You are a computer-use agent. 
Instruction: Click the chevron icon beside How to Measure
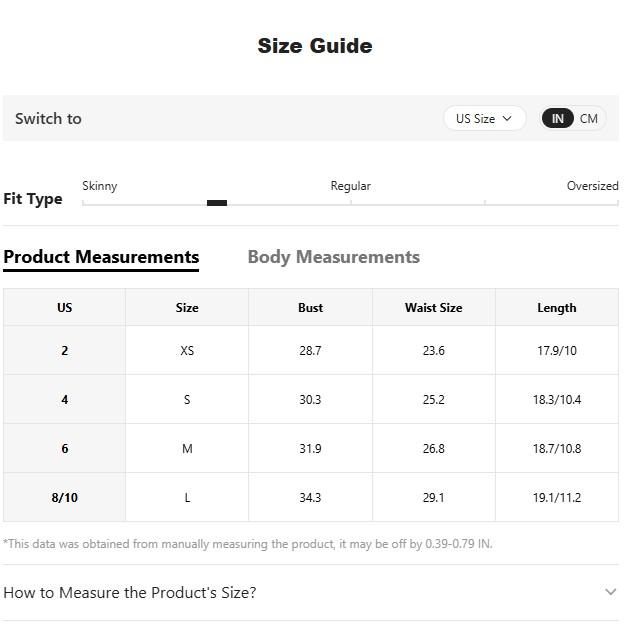[611, 592]
